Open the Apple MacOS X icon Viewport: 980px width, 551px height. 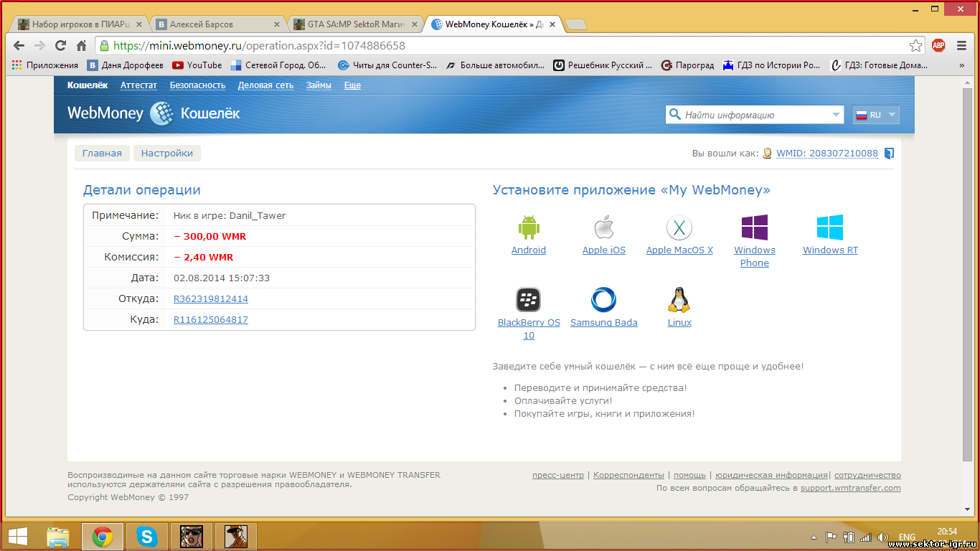679,227
